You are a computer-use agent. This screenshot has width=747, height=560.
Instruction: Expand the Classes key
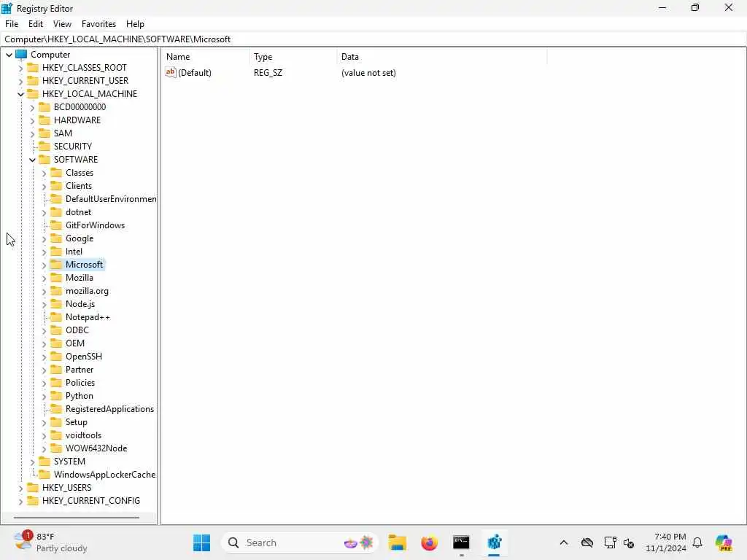pos(44,173)
